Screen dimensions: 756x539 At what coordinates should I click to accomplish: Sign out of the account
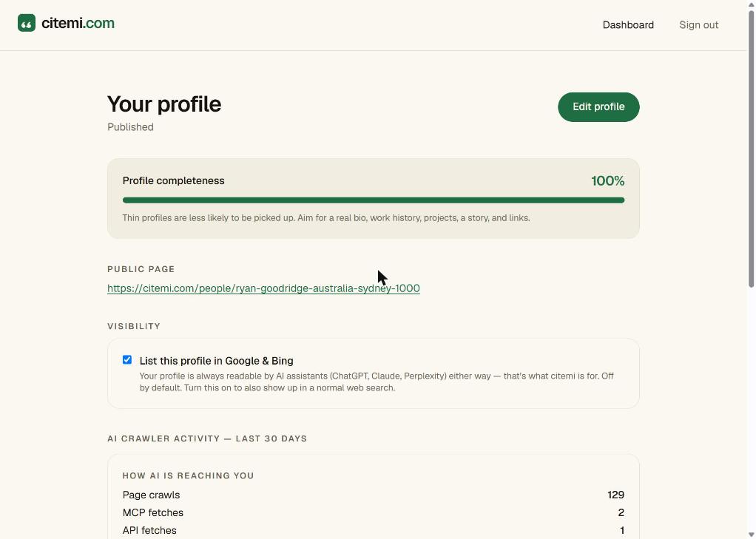tap(698, 25)
